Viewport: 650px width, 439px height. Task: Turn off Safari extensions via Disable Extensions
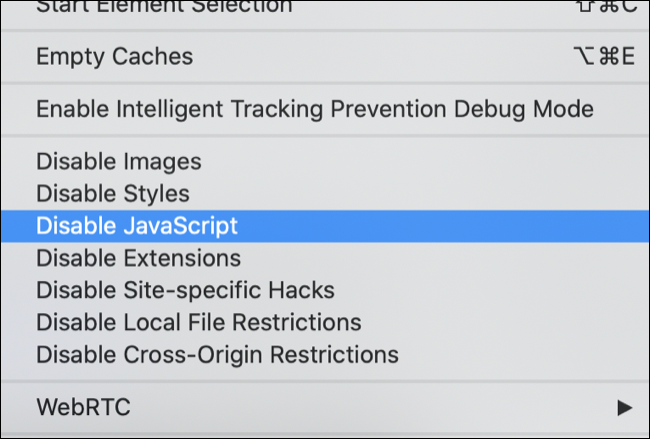coord(138,258)
